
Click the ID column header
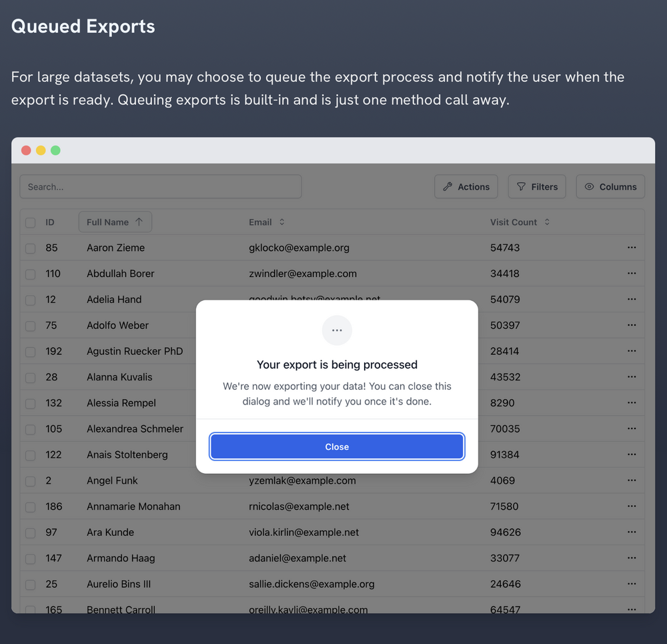(50, 222)
